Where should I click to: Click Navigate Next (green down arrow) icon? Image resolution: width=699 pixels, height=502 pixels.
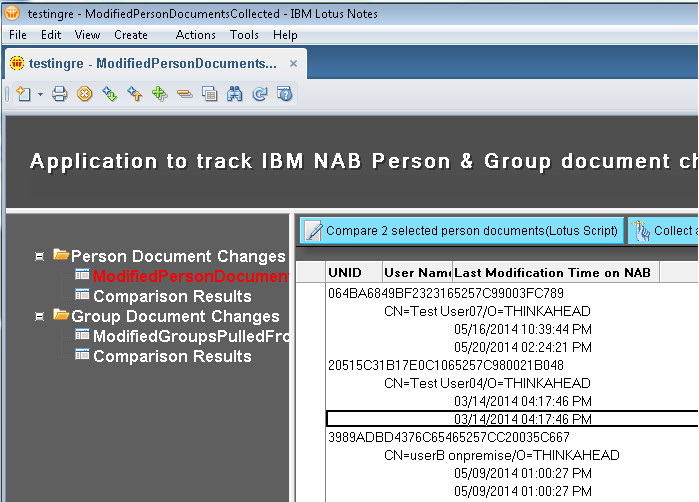(109, 94)
